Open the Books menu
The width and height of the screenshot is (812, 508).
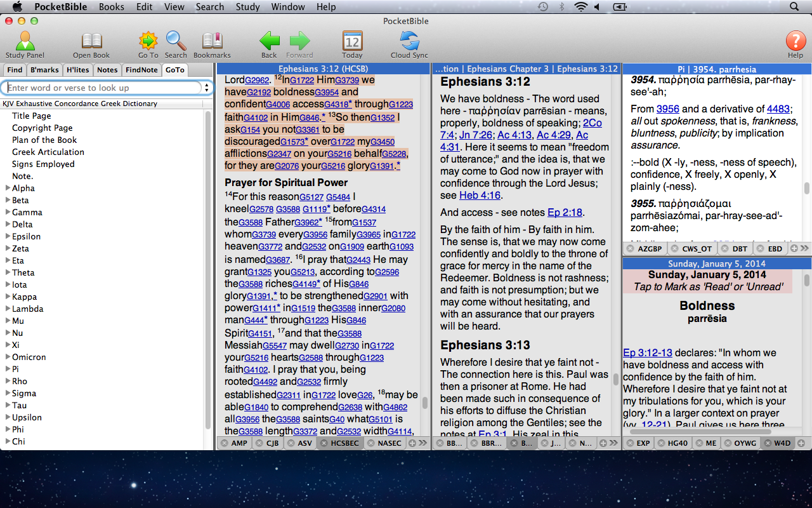(x=112, y=7)
